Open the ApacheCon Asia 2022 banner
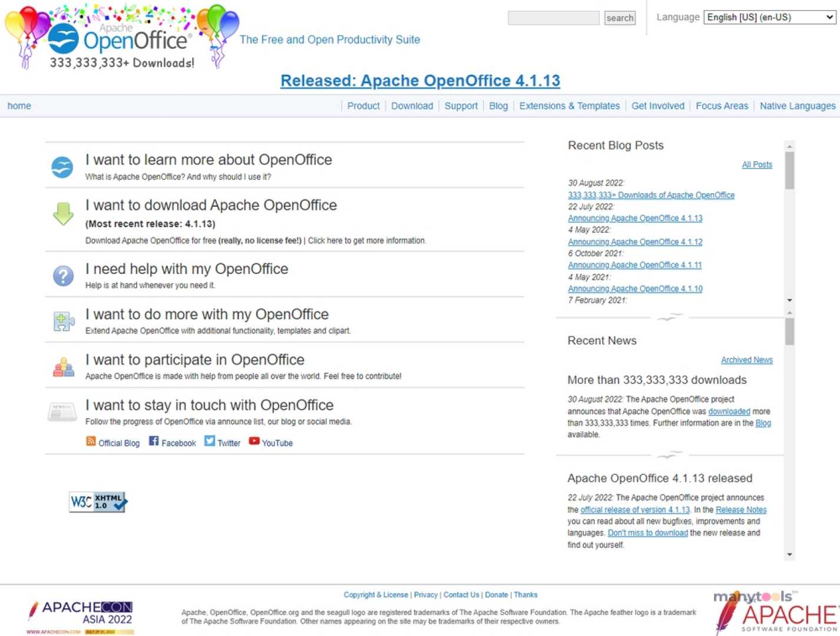840x636 pixels. point(81,617)
